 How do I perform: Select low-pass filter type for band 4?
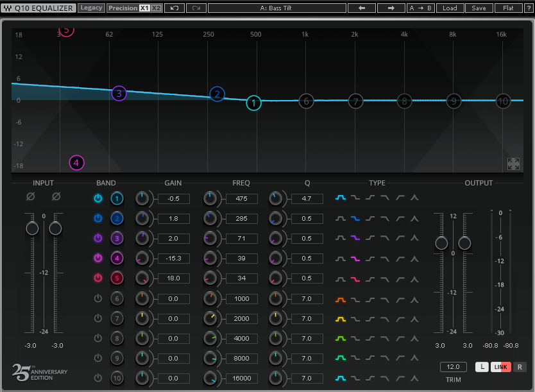[x=385, y=259]
